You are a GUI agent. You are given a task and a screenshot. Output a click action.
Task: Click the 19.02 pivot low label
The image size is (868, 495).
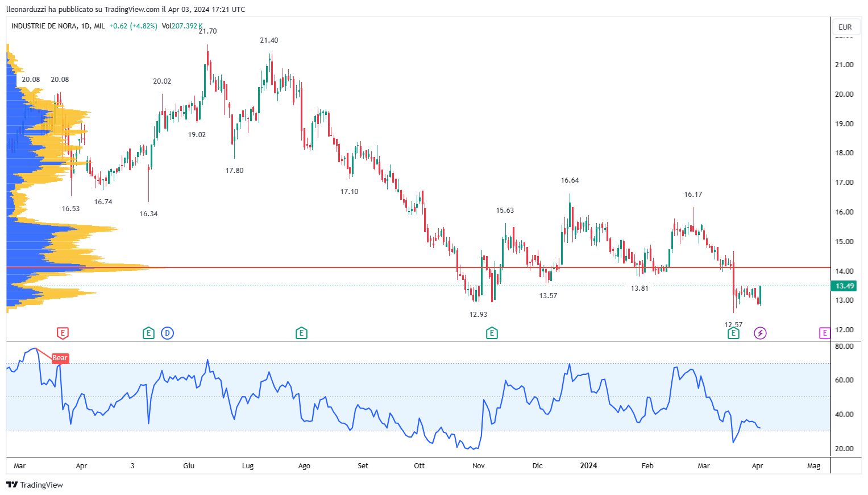197,135
